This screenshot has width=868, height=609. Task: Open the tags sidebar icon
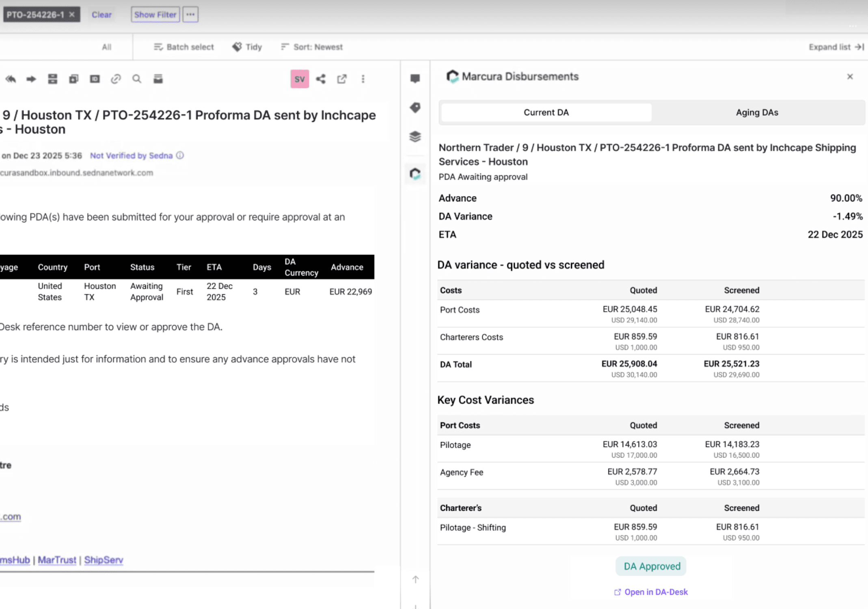(415, 108)
